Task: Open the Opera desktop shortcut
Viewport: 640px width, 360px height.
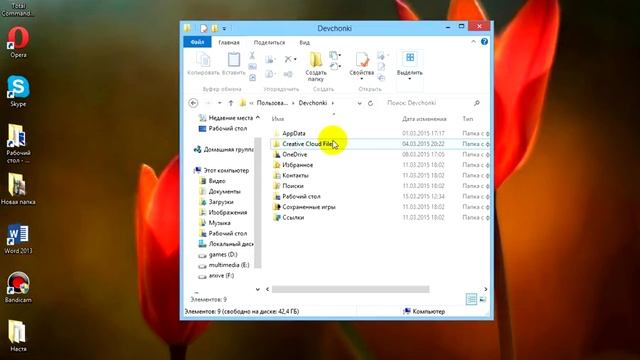Action: pos(18,42)
